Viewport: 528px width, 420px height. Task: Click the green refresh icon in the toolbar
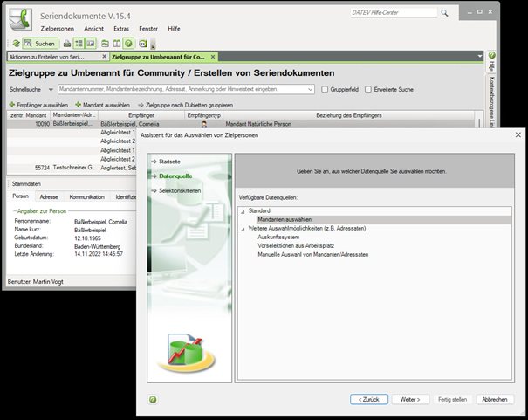point(16,43)
